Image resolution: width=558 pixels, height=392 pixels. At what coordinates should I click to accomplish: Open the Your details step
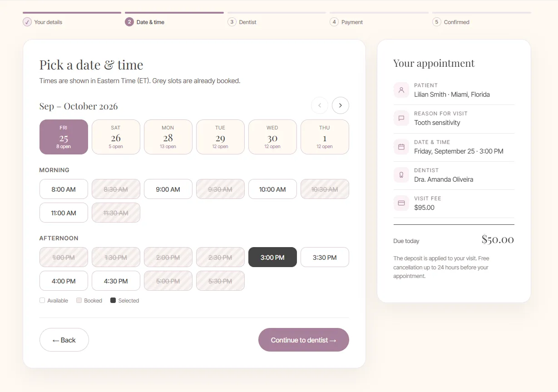coord(72,20)
